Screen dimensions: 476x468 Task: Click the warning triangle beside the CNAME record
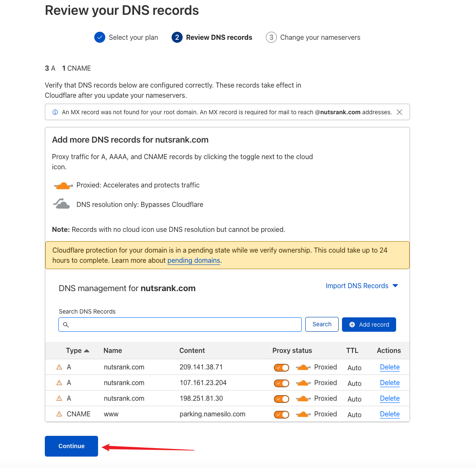pyautogui.click(x=59, y=414)
